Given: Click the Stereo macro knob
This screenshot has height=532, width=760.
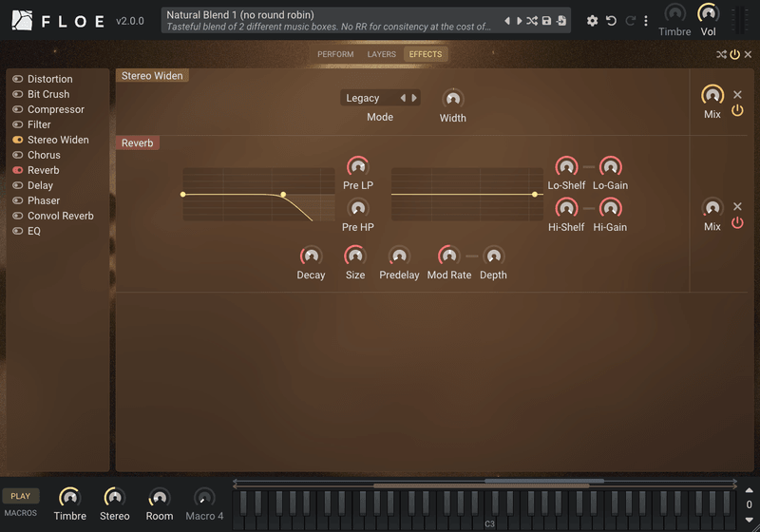Looking at the screenshot, I should click(x=115, y=498).
